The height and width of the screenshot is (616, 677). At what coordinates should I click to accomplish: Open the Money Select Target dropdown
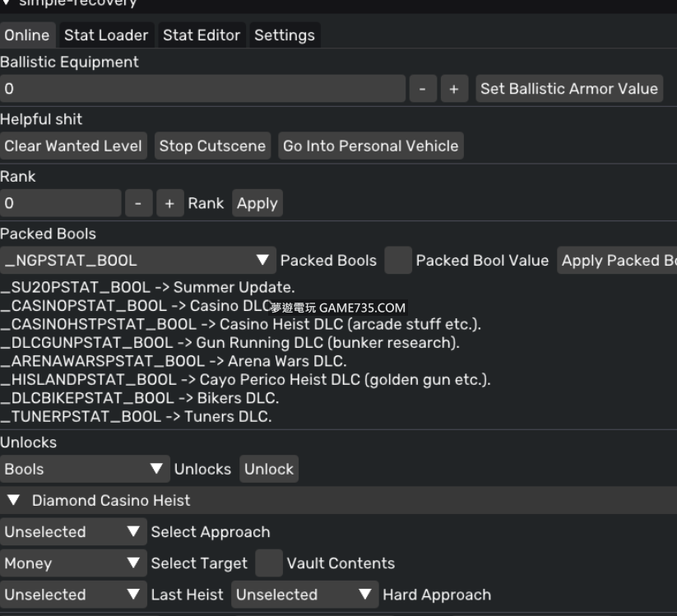point(73,563)
